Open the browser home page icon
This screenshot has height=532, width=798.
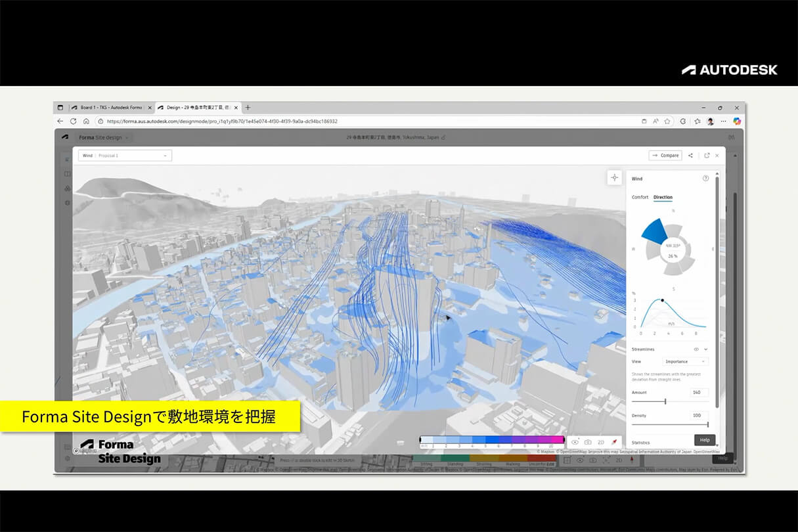coord(86,121)
